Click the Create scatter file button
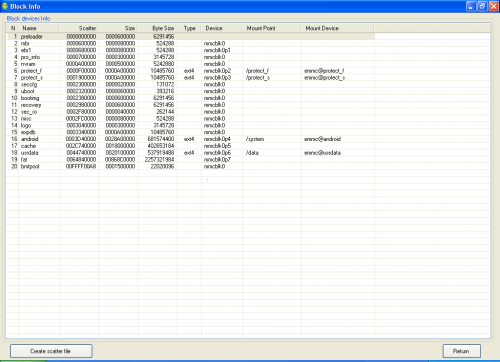Image resolution: width=500 pixels, height=362 pixels. pyautogui.click(x=51, y=351)
